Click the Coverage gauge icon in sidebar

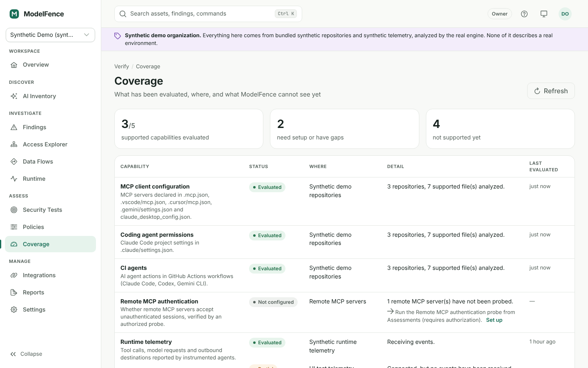pos(14,244)
